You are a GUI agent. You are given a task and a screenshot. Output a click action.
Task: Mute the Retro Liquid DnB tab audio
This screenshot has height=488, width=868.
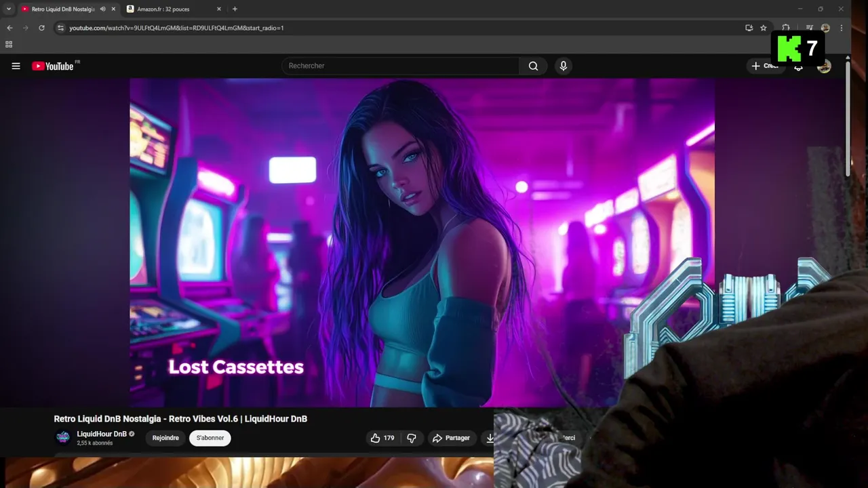(103, 9)
